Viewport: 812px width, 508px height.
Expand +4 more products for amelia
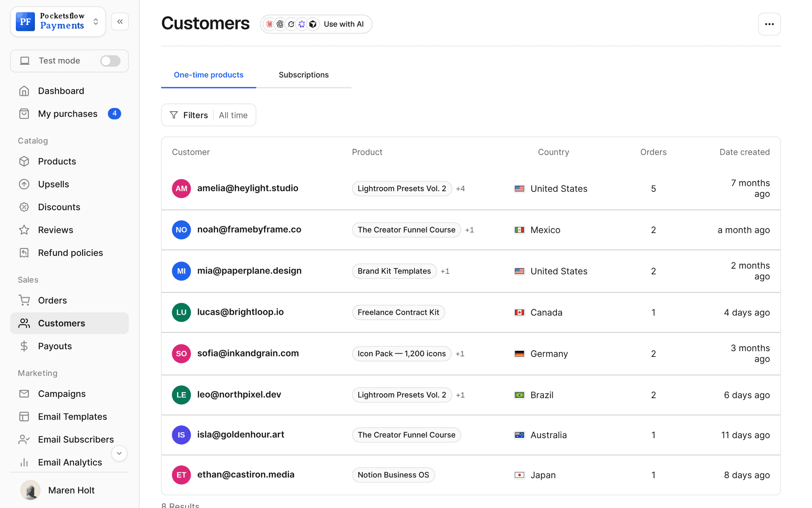(460, 189)
